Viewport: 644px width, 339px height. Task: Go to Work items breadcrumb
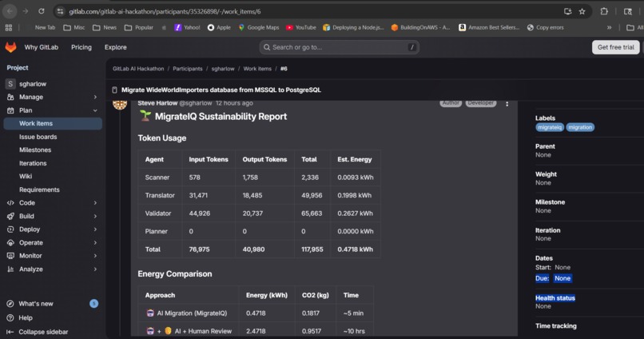point(257,69)
